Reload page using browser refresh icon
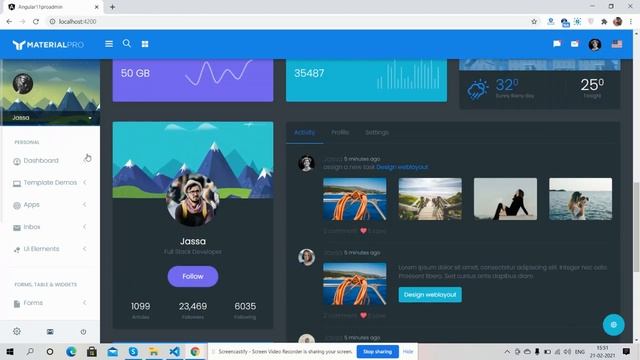640x360 pixels. (36, 22)
